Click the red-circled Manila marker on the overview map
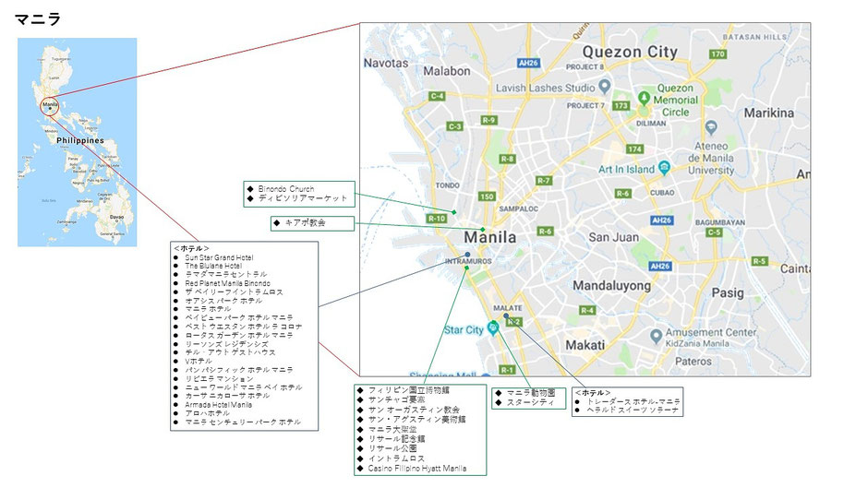This screenshot has height=488, width=868. (50, 105)
